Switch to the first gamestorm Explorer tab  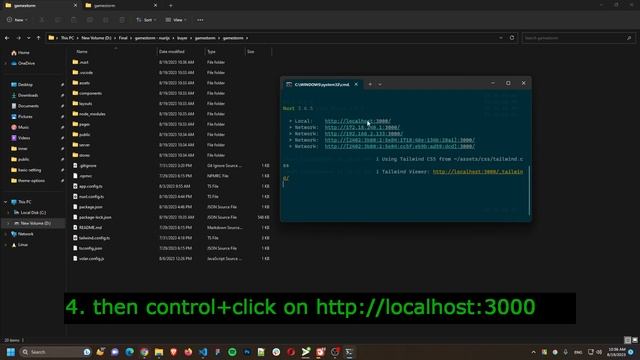[x=41, y=5]
